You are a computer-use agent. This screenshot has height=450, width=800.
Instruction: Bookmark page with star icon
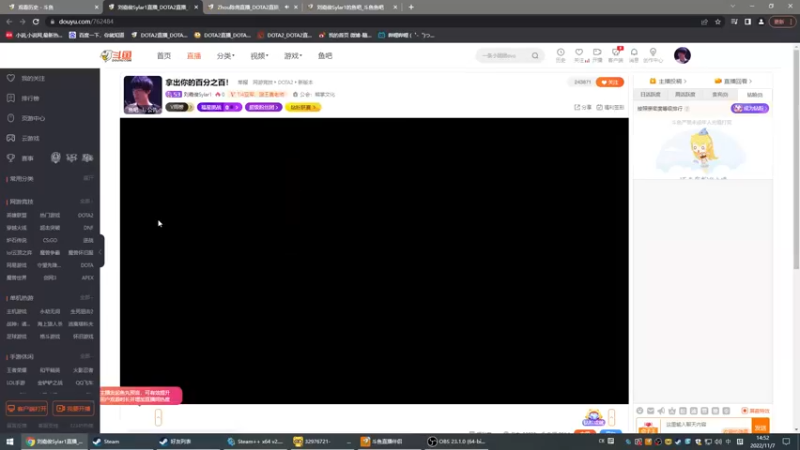click(718, 21)
